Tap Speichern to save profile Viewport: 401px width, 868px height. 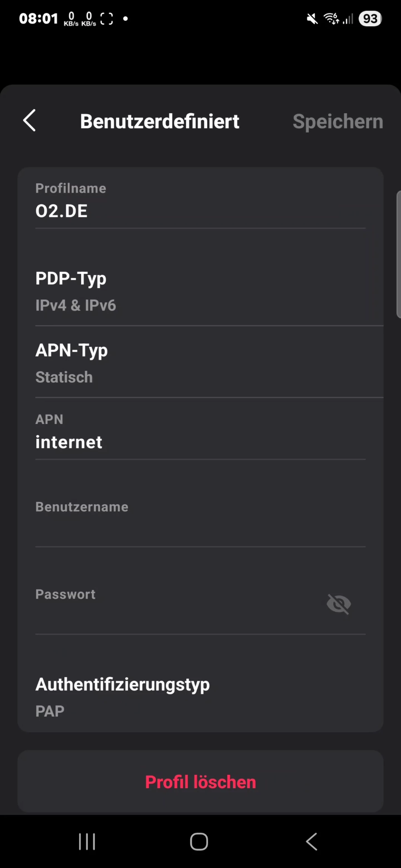pos(338,121)
